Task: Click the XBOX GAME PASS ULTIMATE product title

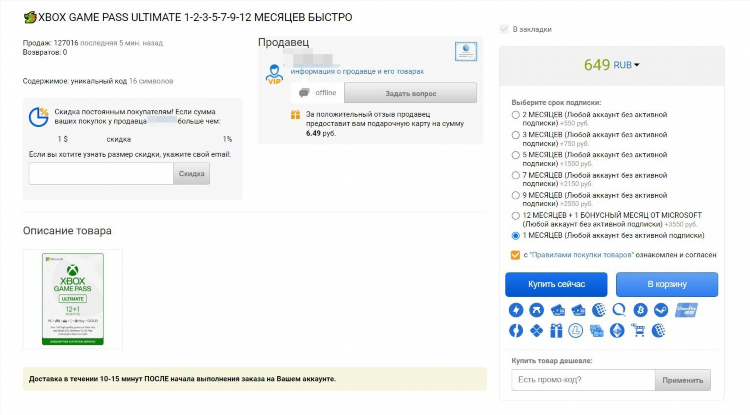Action: coord(195,17)
